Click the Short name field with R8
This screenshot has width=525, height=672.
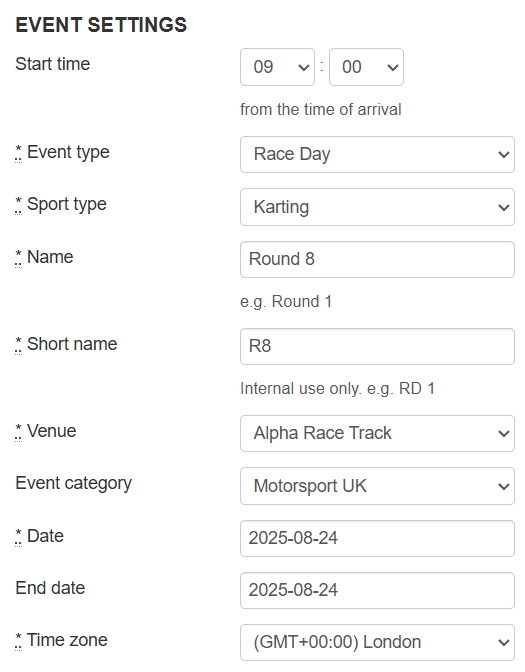[x=377, y=346]
